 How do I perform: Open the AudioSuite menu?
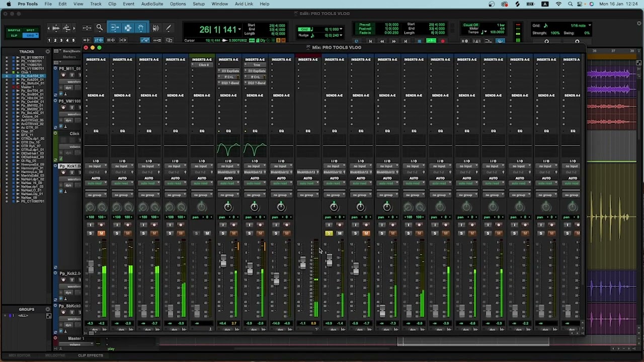point(152,4)
